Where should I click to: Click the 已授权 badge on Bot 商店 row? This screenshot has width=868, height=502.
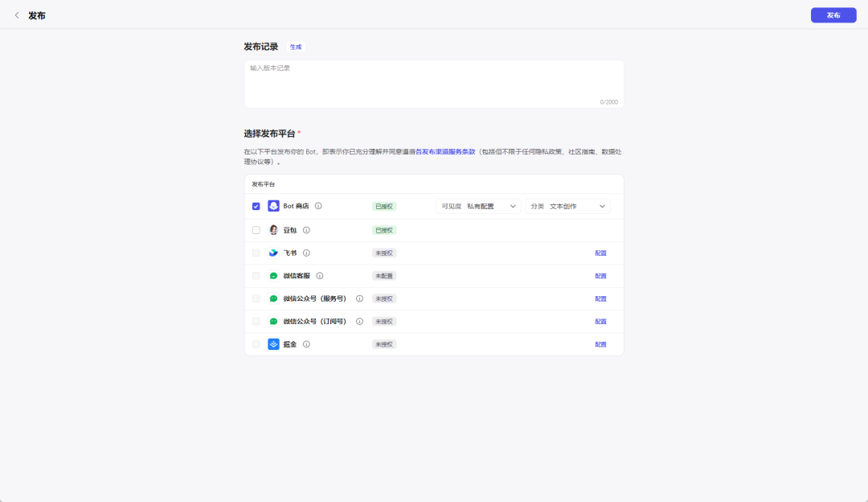383,206
